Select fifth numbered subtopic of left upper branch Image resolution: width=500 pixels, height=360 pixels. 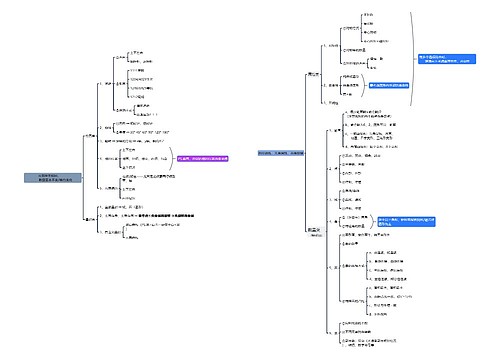point(110,188)
